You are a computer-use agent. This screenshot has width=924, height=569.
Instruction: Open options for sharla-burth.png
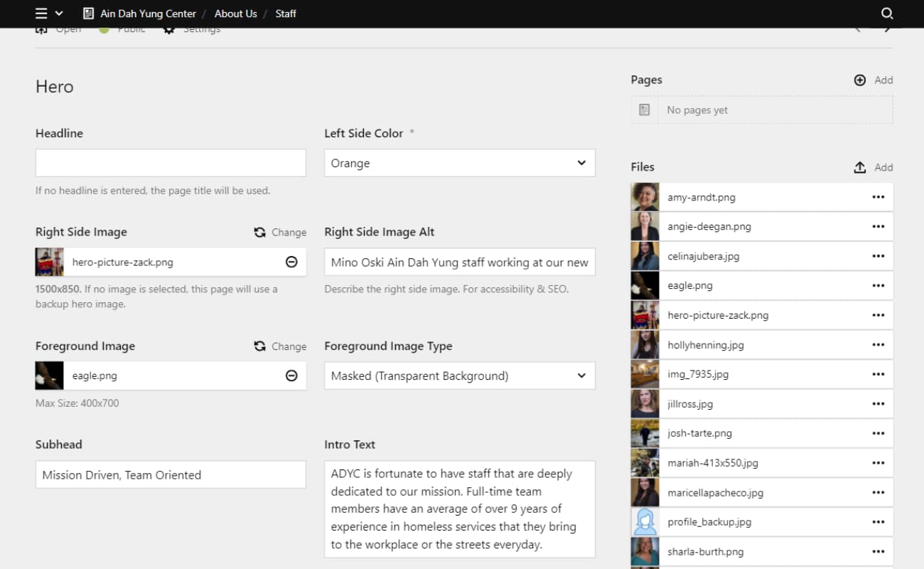click(x=878, y=551)
